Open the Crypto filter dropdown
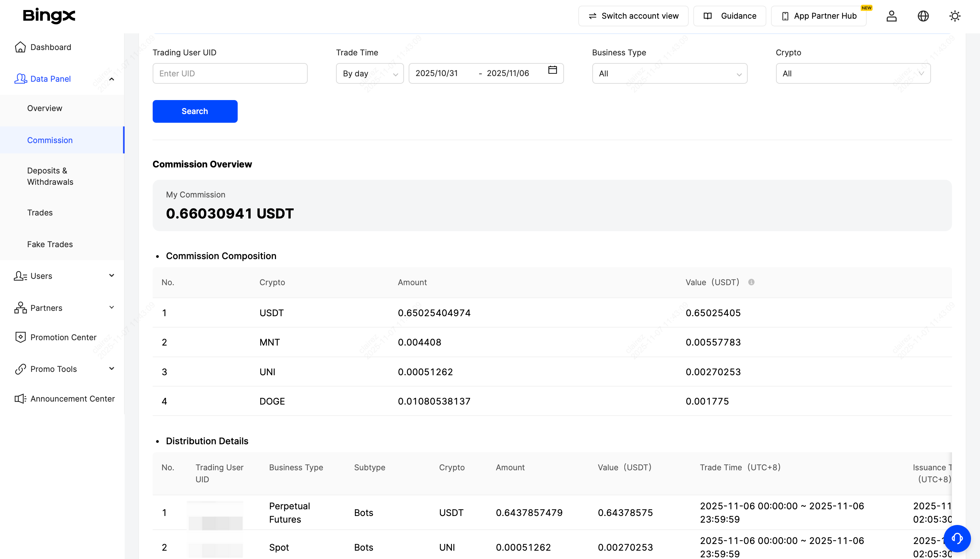 853,73
